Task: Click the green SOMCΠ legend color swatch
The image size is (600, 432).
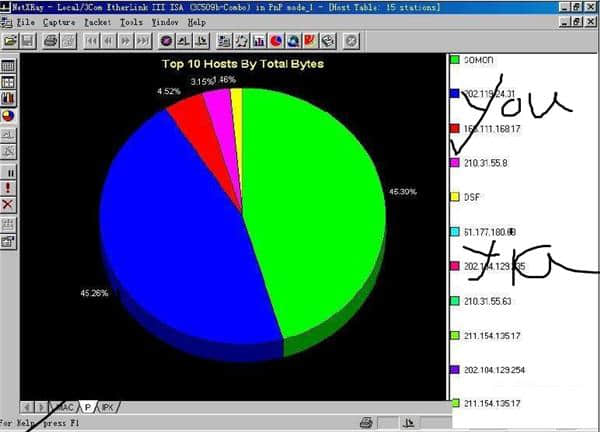Action: [455, 60]
